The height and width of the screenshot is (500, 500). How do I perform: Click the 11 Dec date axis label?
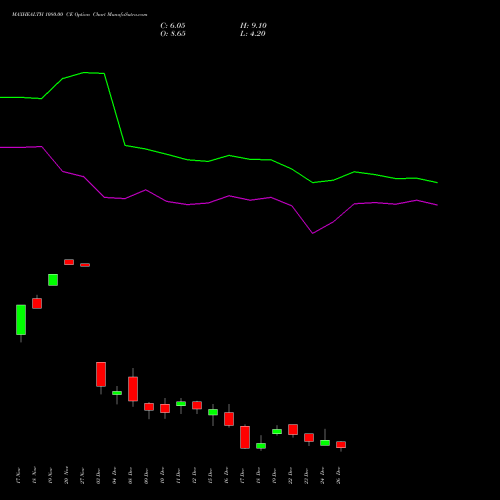tap(179, 476)
